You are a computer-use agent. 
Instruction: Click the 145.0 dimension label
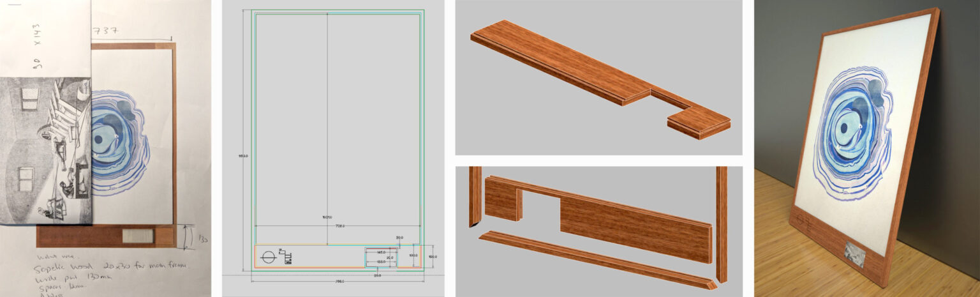381,252
